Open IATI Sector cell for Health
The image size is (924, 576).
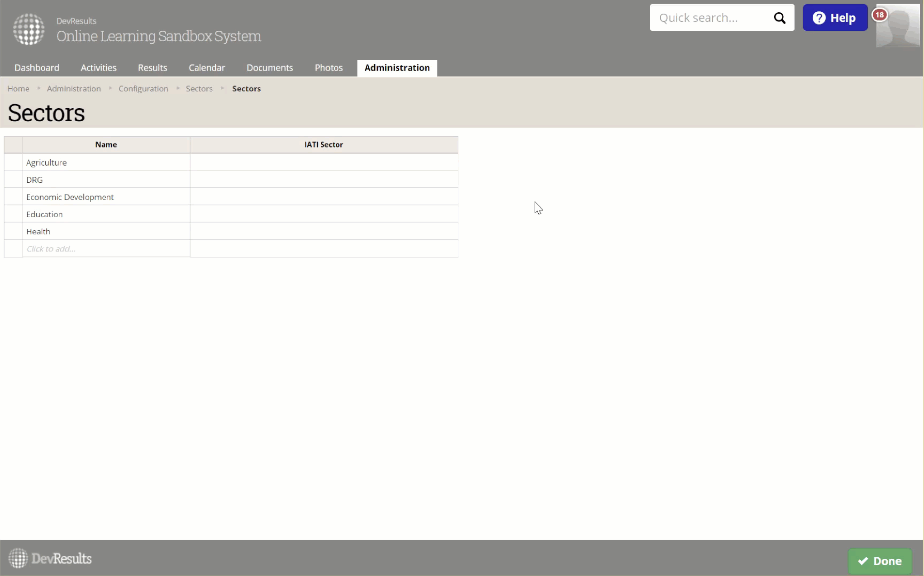[324, 231]
